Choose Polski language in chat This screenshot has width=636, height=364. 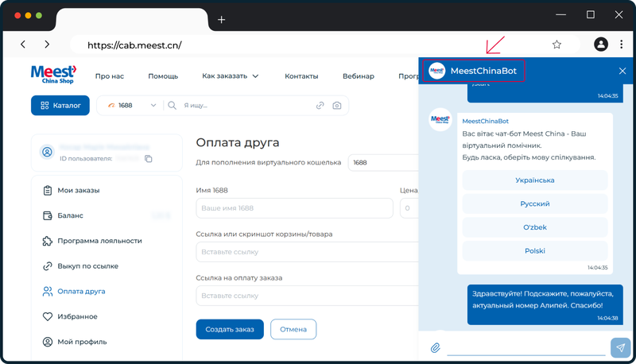coord(534,250)
